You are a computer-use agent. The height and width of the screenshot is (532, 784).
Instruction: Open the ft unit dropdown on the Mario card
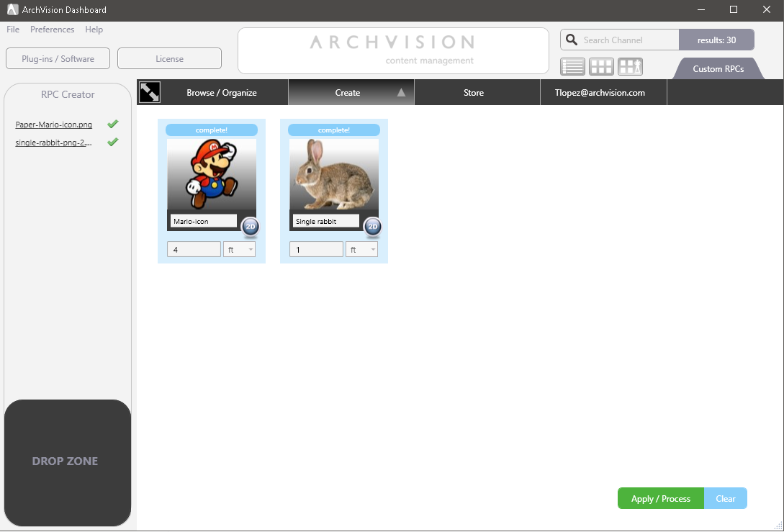click(239, 248)
